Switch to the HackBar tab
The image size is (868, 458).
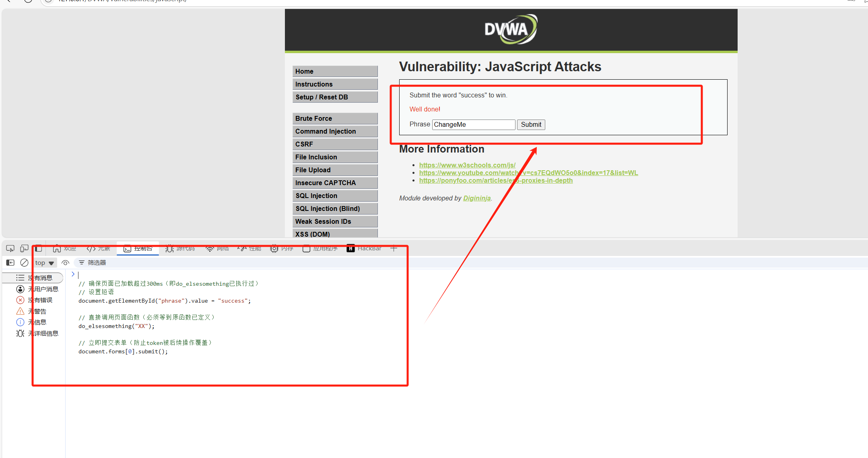pos(364,248)
